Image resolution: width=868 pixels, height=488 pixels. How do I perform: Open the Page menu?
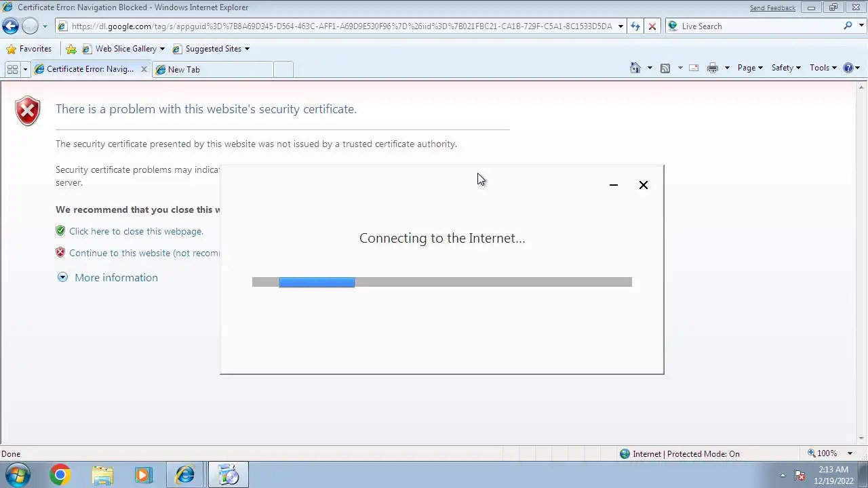point(750,68)
